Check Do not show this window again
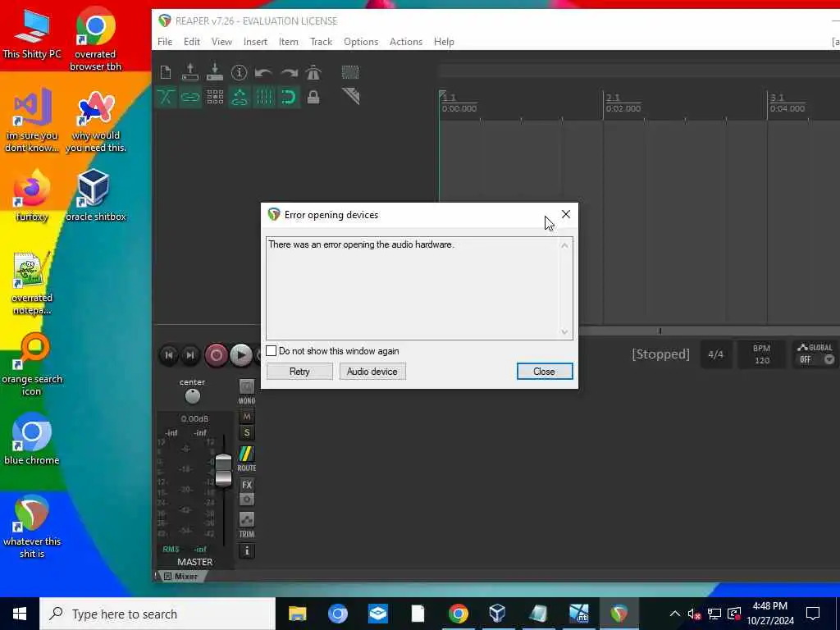This screenshot has height=630, width=840. pyautogui.click(x=271, y=351)
